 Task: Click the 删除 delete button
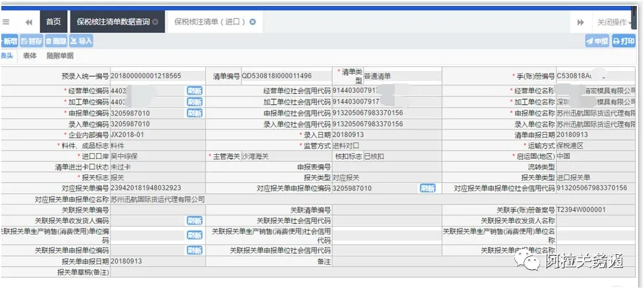coord(57,41)
